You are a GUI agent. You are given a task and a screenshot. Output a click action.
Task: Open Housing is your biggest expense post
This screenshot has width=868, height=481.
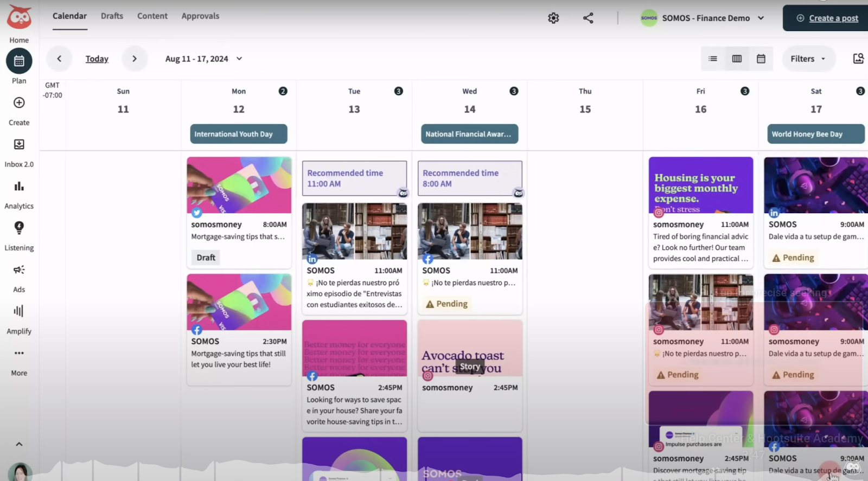click(x=701, y=213)
